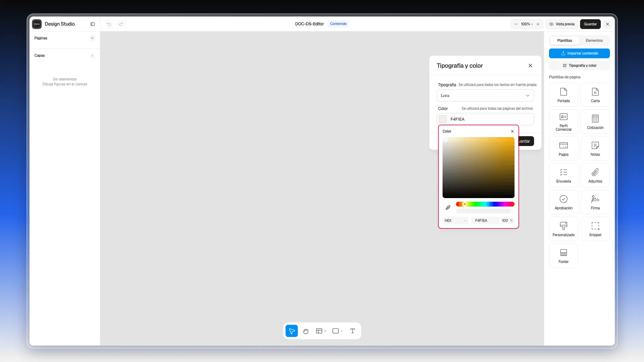Open the HEX color format dropdown
This screenshot has height=362, width=644.
(x=455, y=221)
